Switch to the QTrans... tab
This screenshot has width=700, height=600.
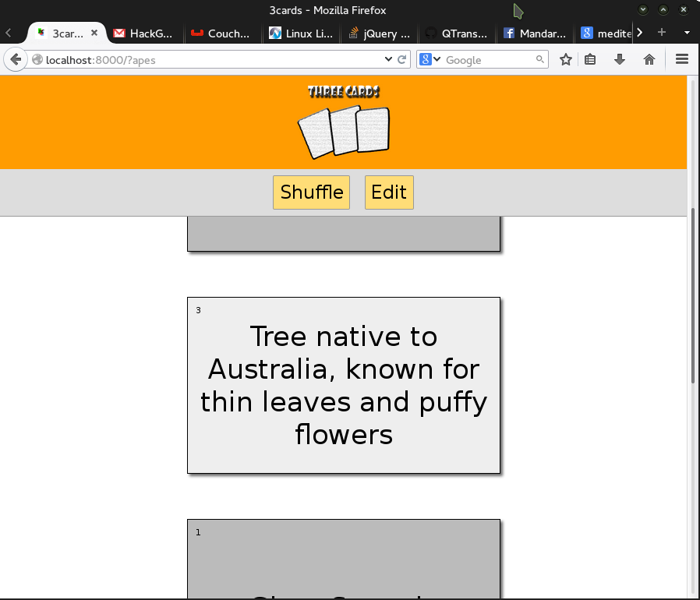457,34
